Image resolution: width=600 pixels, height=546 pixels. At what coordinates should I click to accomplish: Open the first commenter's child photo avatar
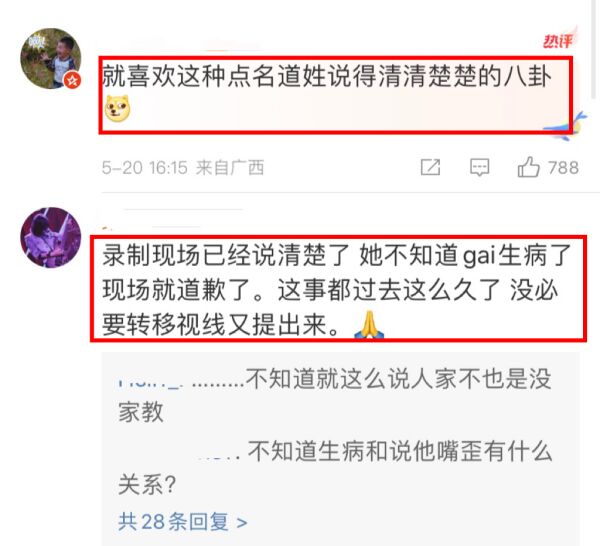tap(51, 58)
